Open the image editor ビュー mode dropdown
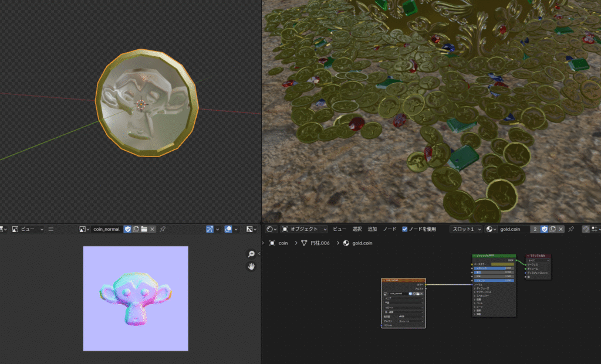This screenshot has height=364, width=601. (28, 229)
